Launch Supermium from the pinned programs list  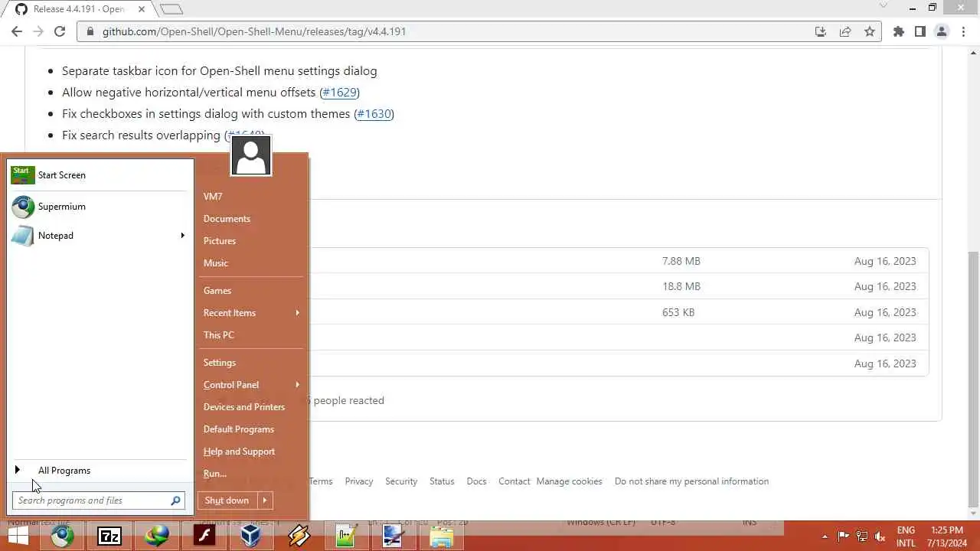[x=99, y=207]
